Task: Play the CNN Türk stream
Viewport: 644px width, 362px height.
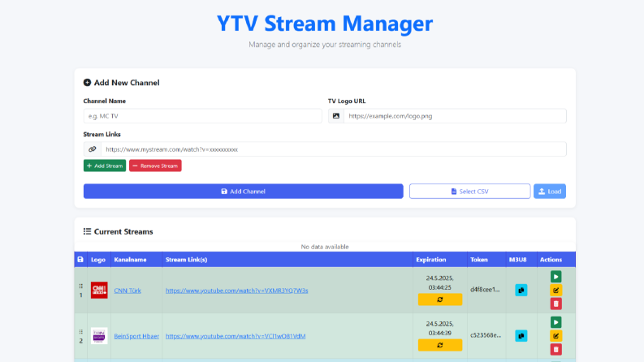Action: tap(555, 277)
